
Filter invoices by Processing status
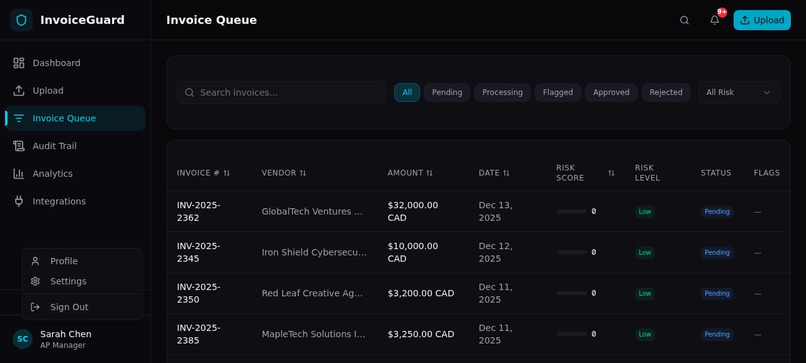pyautogui.click(x=502, y=93)
